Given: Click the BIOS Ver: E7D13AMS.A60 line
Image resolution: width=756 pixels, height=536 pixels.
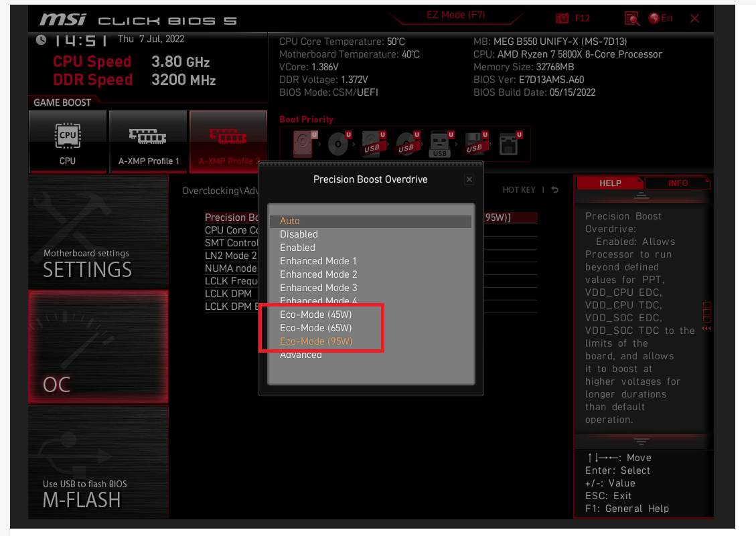Looking at the screenshot, I should tap(528, 80).
